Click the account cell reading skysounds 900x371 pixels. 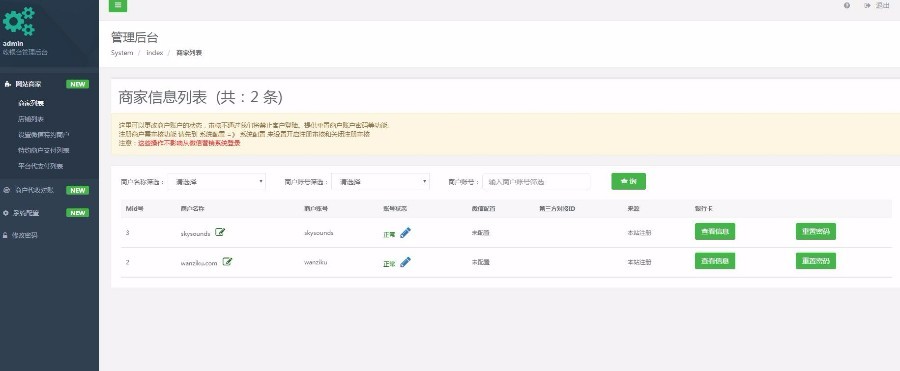tap(319, 233)
